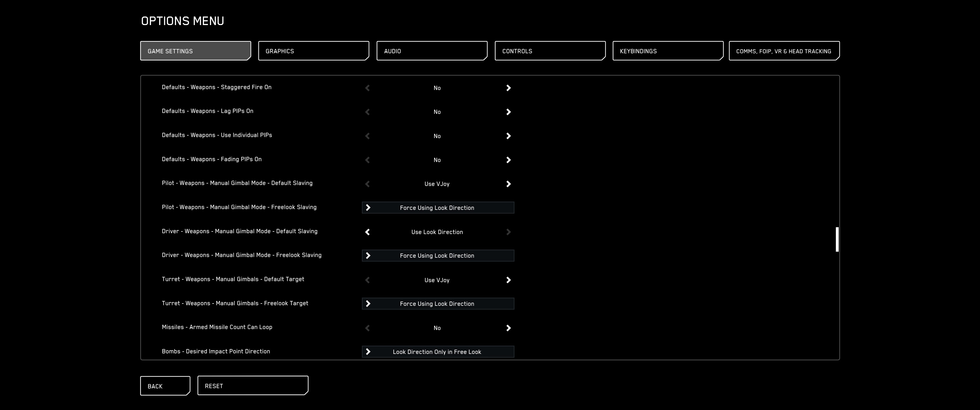980x410 pixels.
Task: Click the settings list scrollbar thumb
Action: pyautogui.click(x=837, y=239)
